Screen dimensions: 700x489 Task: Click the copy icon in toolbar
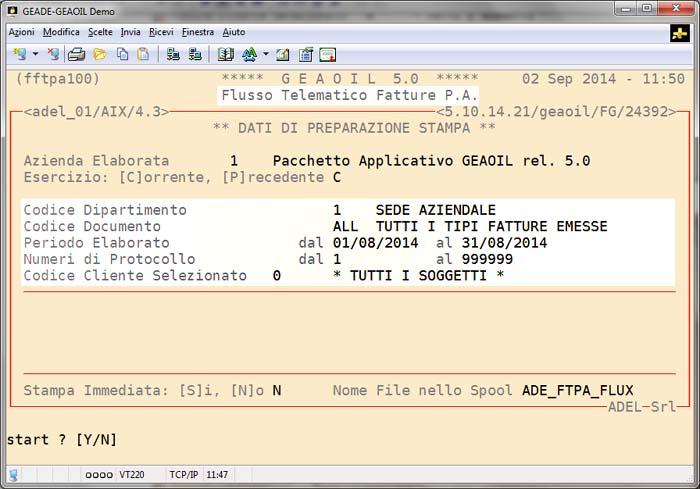click(x=122, y=54)
